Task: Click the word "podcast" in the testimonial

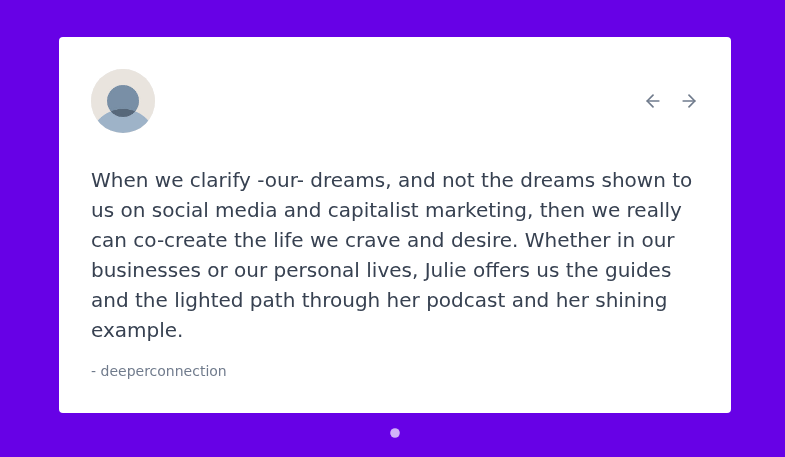Action: pos(547,301)
